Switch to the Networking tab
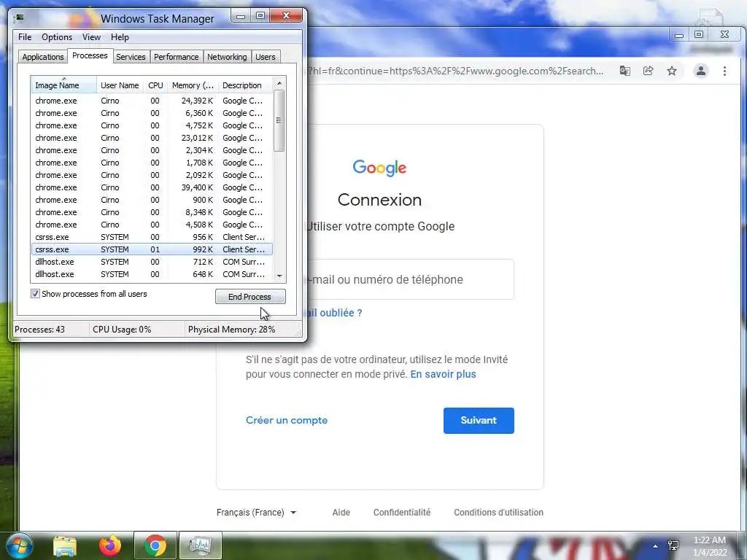This screenshot has height=560, width=747. tap(227, 57)
